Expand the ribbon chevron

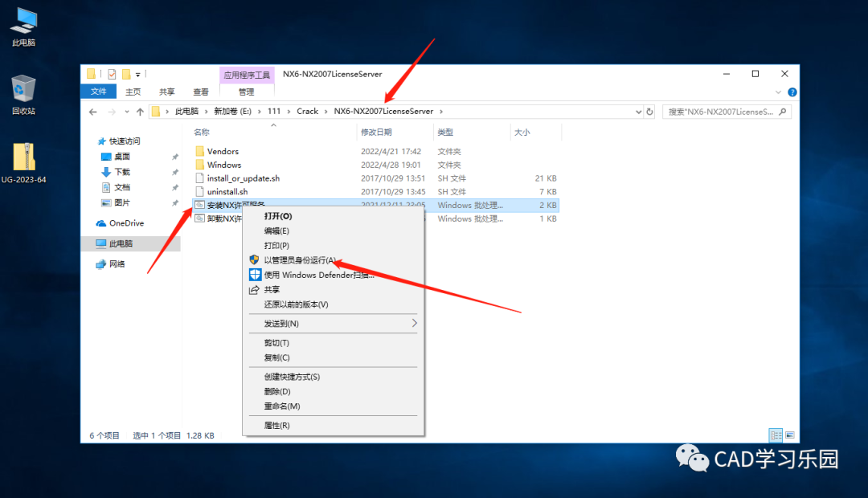(778, 92)
